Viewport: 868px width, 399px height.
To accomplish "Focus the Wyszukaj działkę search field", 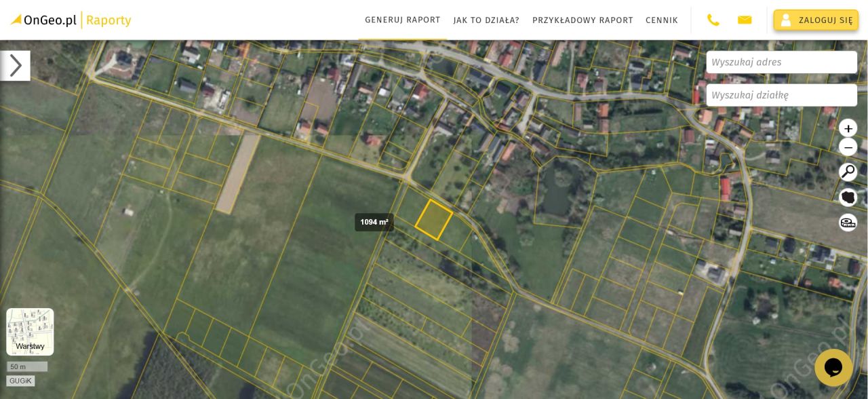I will click(x=782, y=96).
